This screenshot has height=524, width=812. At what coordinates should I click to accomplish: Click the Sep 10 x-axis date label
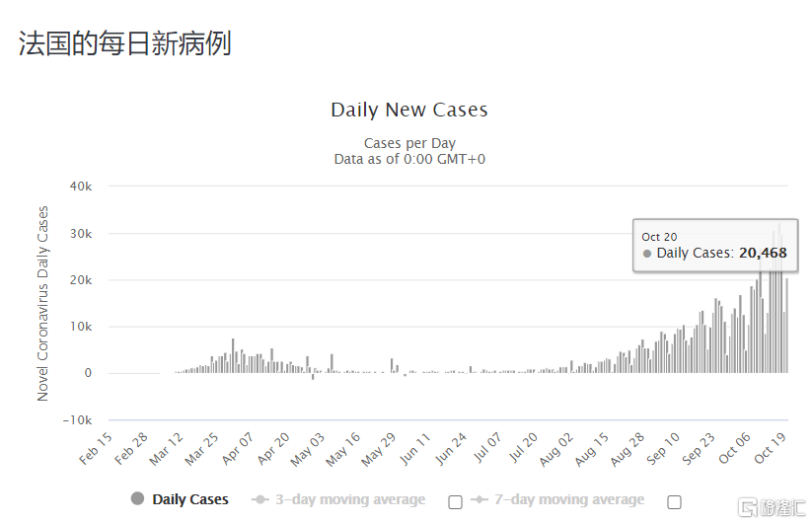click(x=662, y=449)
